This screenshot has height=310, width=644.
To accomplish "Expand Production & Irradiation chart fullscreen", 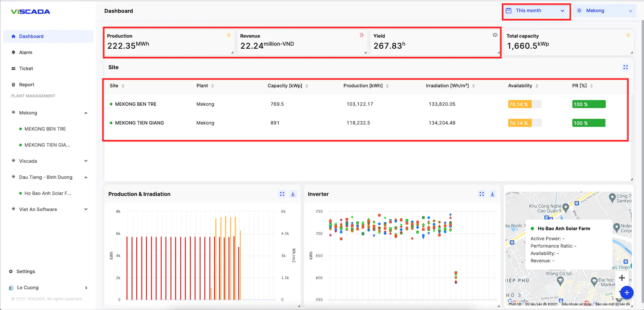I will 282,194.
